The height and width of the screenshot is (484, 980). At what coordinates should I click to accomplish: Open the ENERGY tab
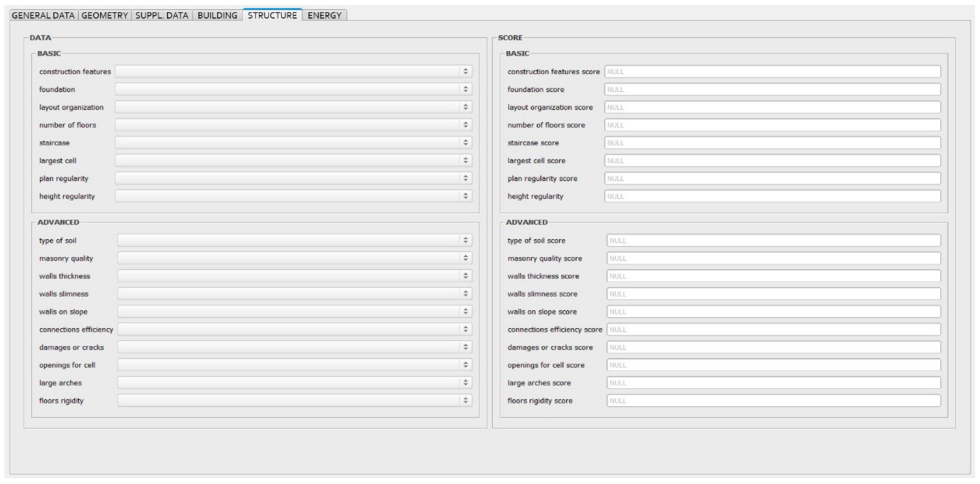click(324, 16)
